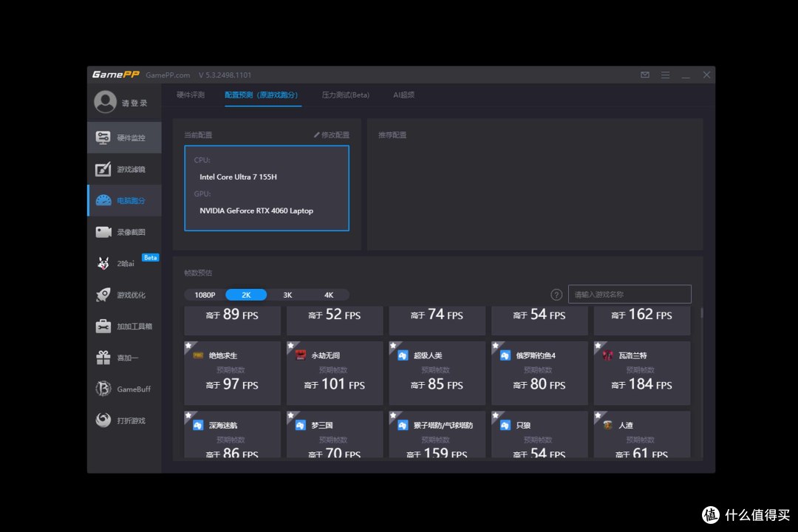Click the 帧数预估 section heading

coord(198,273)
